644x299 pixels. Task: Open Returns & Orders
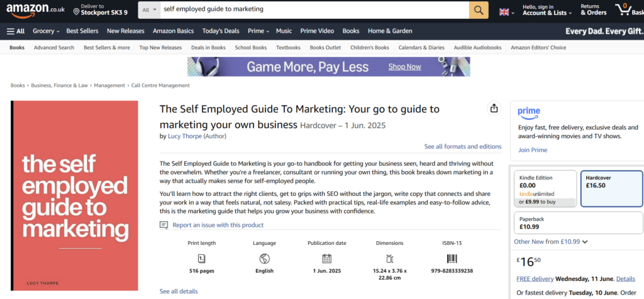coord(594,10)
